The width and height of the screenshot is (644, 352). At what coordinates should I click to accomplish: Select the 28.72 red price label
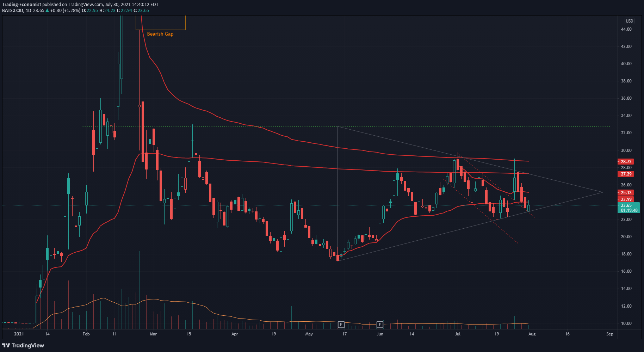tap(626, 162)
